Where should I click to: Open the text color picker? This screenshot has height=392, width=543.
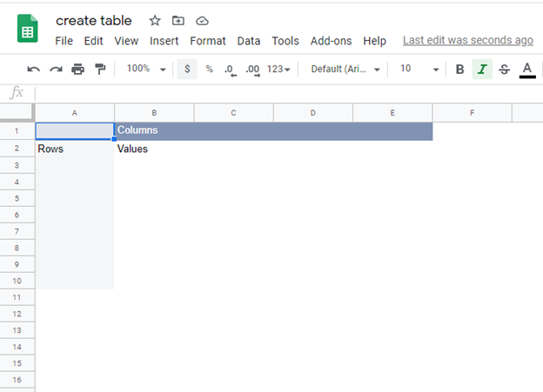(x=527, y=70)
